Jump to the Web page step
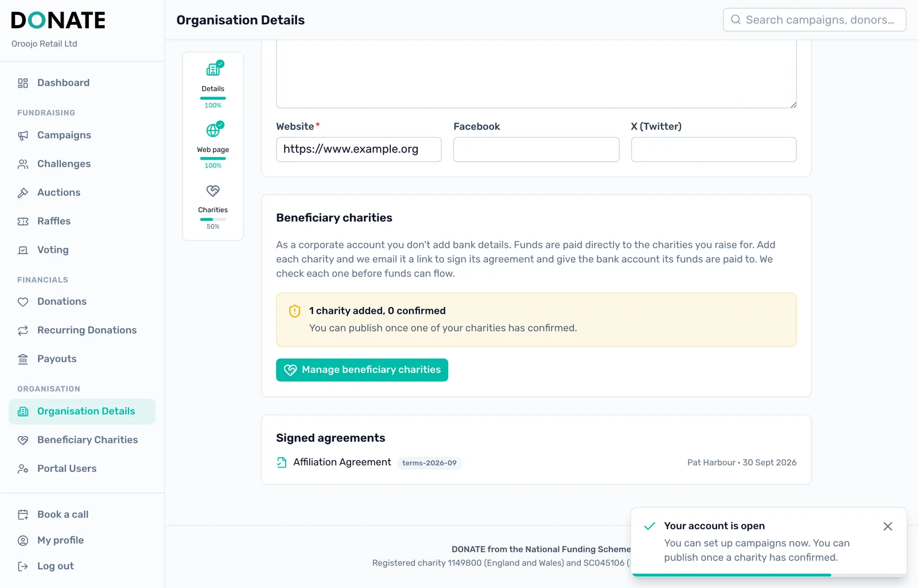The width and height of the screenshot is (918, 588). [213, 145]
